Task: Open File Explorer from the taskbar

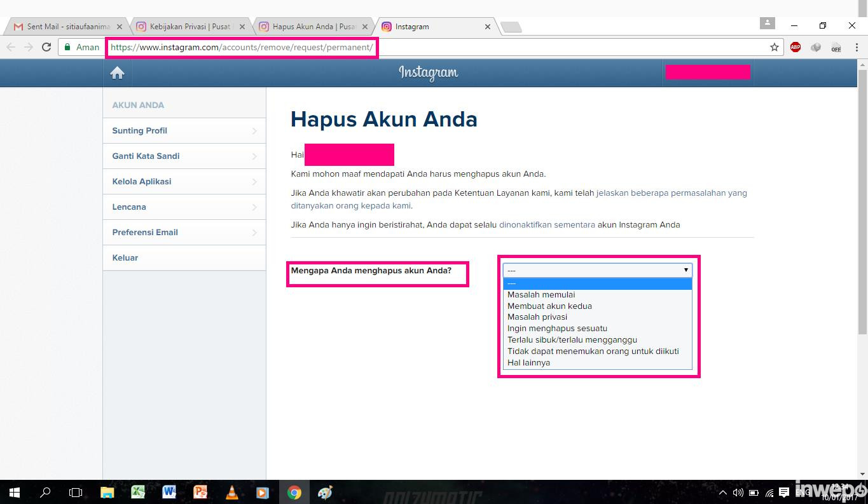Action: (x=107, y=493)
